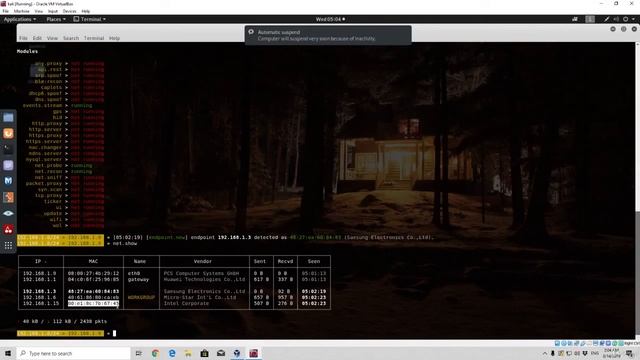Switch to VirtualBox taskbar icon
This screenshot has width=640, height=360.
point(237,353)
